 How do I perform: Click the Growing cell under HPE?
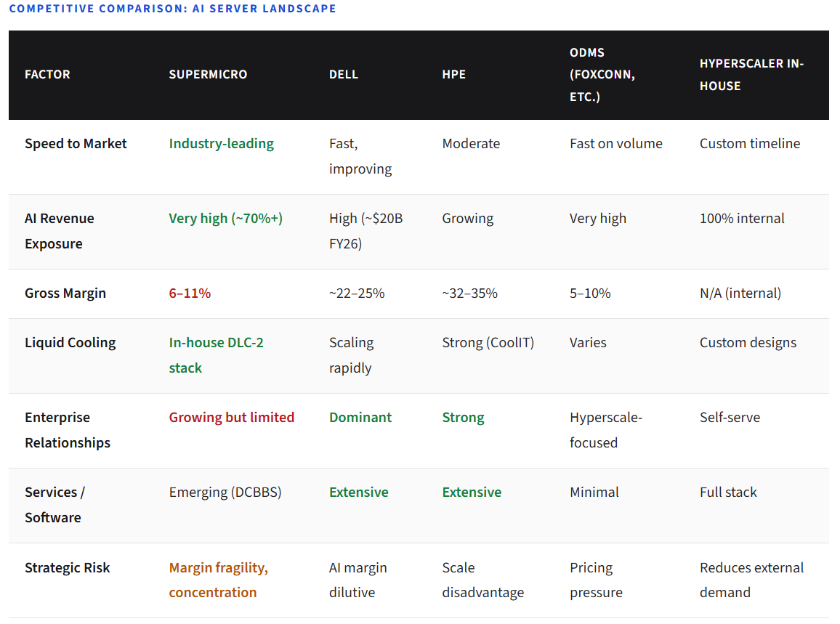(468, 219)
